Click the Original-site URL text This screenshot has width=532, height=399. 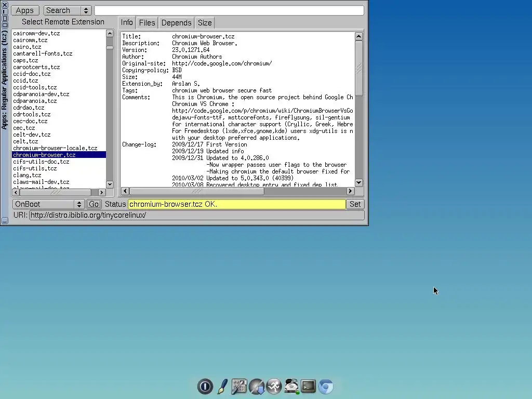222,63
